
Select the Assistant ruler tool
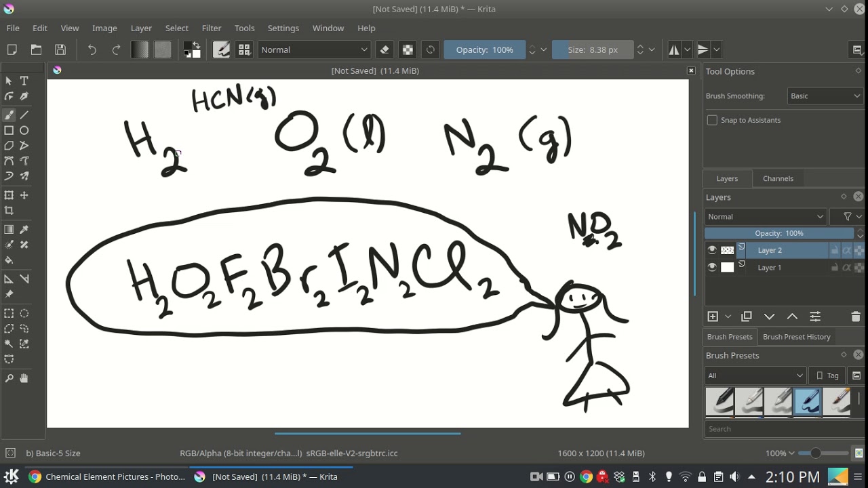click(9, 279)
